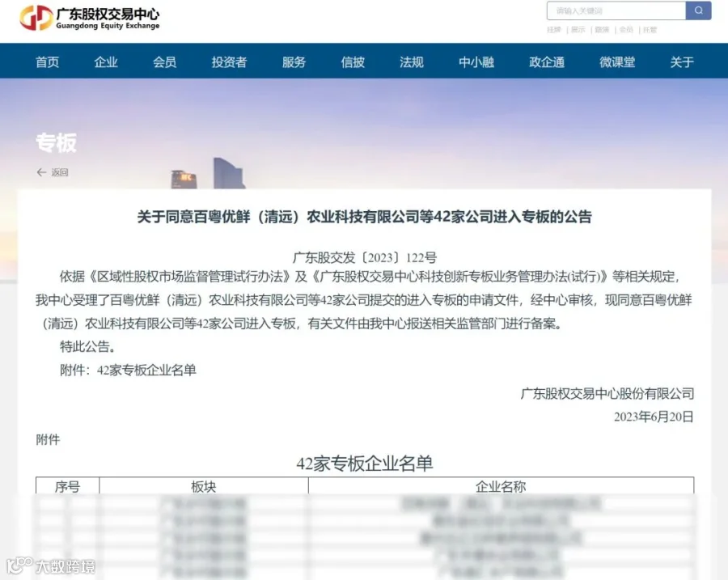This screenshot has width=728, height=580.
Task: Click the Guangdong Equity Exchange logo
Action: (x=90, y=18)
